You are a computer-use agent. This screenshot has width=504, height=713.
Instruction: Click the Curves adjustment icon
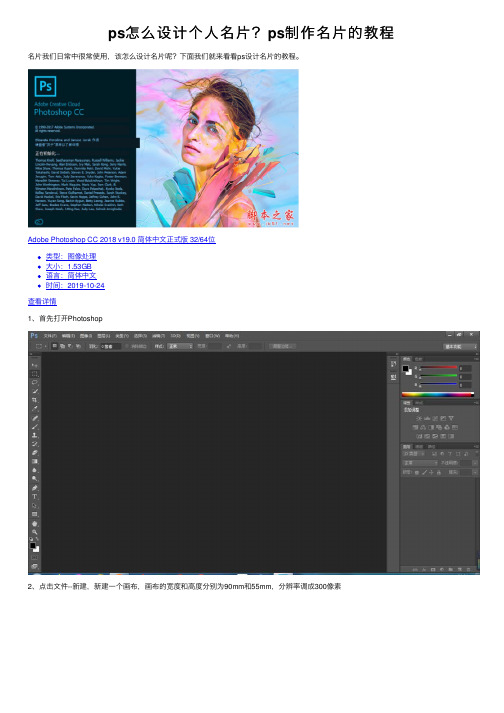click(x=435, y=418)
